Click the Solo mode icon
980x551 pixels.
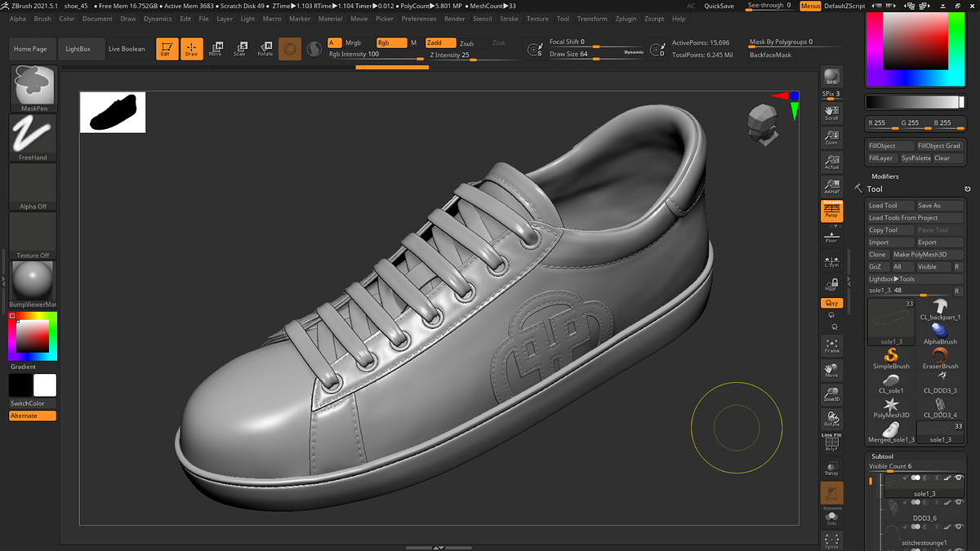click(831, 518)
